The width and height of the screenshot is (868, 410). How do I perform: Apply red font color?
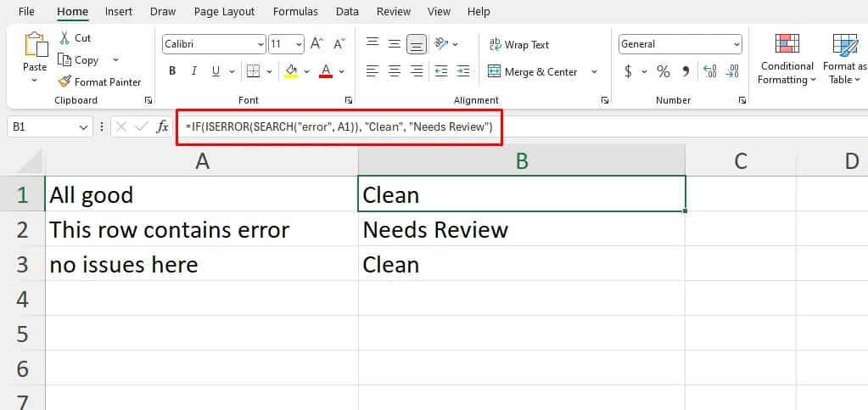coord(326,71)
